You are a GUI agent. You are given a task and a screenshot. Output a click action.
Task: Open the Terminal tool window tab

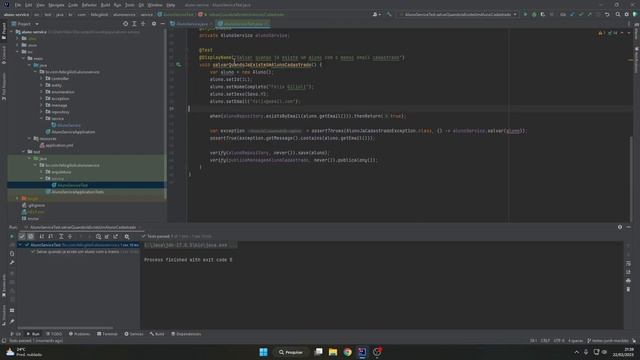(107, 334)
